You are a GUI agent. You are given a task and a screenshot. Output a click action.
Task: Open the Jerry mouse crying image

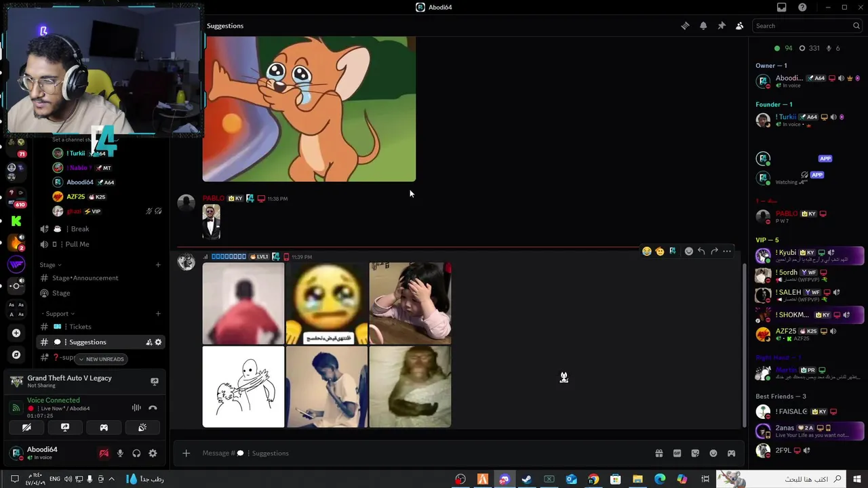[309, 109]
